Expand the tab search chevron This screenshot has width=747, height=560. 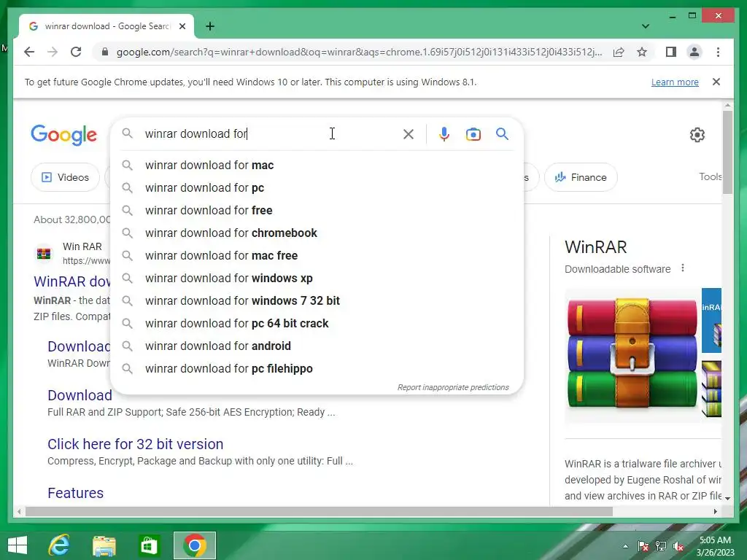coord(645,26)
